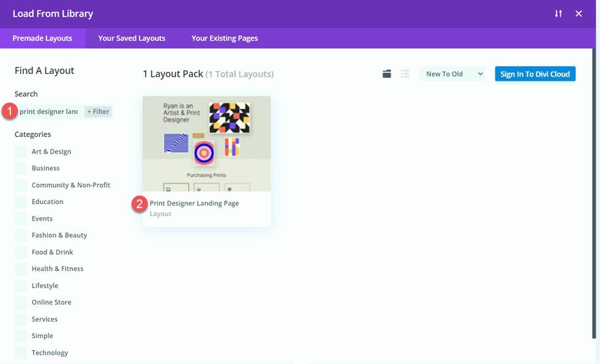
Task: Open the Print Designer layout thumbnail preview
Action: (x=206, y=143)
